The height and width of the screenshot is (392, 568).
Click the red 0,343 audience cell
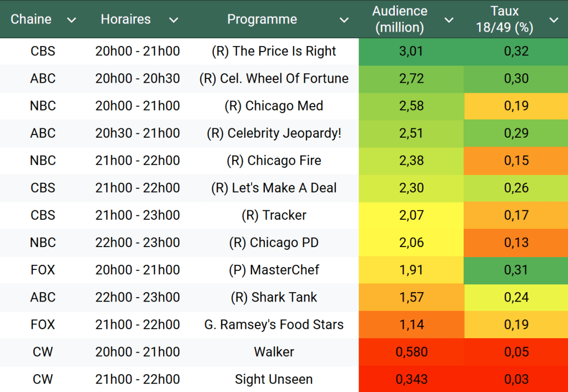click(411, 379)
